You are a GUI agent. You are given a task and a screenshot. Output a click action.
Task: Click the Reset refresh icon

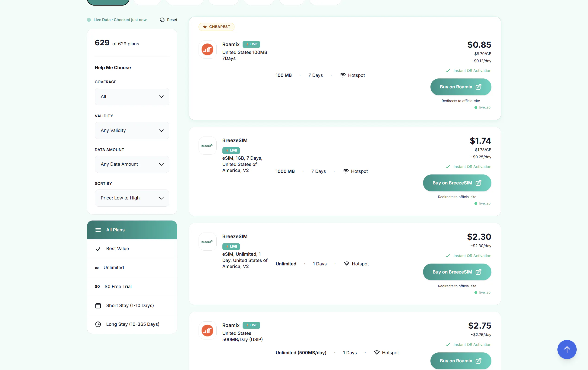pos(162,20)
